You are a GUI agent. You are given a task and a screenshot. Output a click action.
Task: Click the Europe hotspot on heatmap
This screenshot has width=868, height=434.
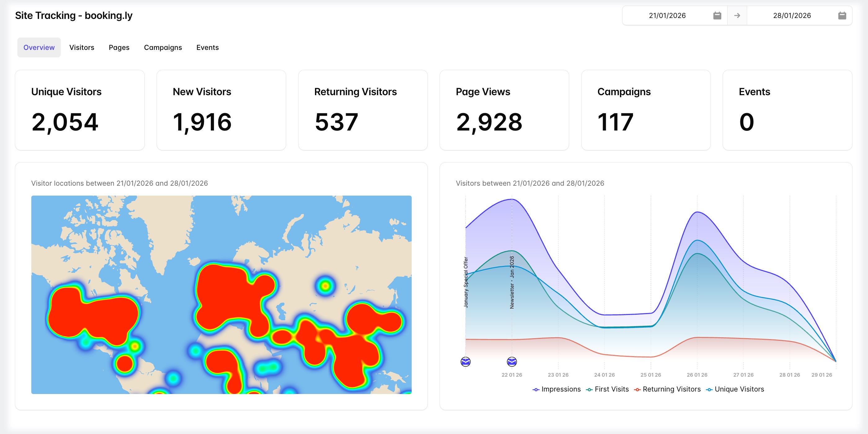coord(229,297)
